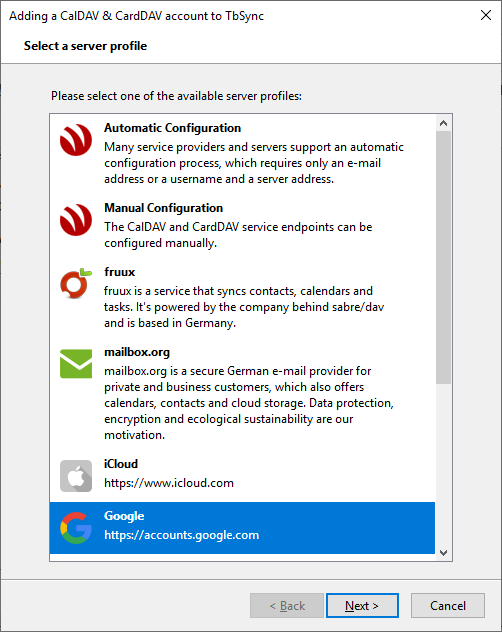Click scrollbar track below the thumb
502x632 pixels.
click(x=444, y=464)
